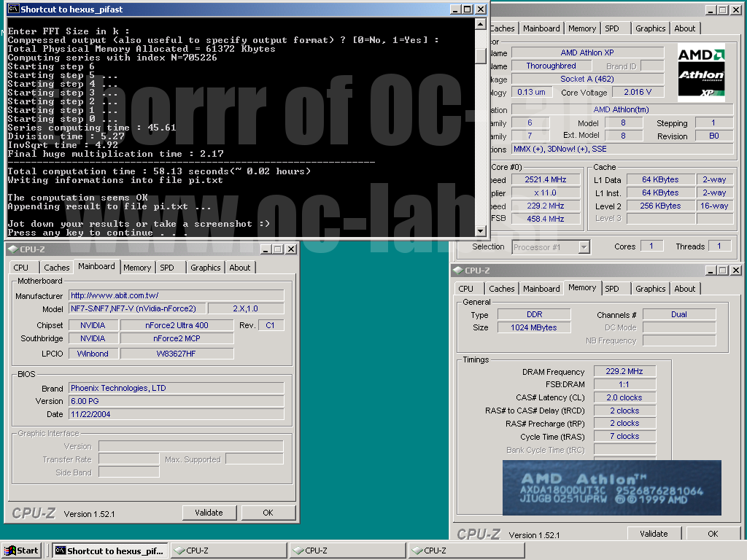Click Validate in Mainboard CPU-Z window
This screenshot has height=560, width=747.
coord(209,513)
